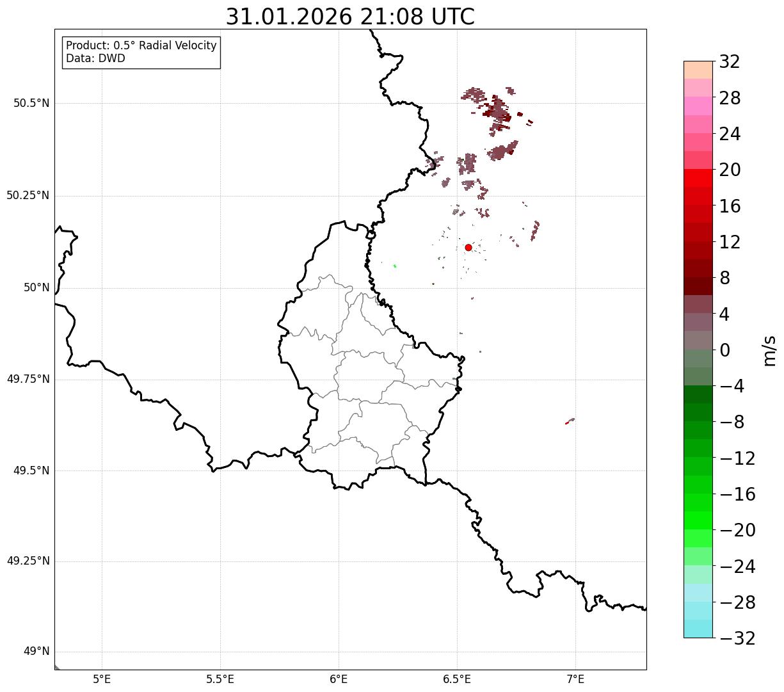Click the bright red colorbar swatch below 20

pos(698,178)
